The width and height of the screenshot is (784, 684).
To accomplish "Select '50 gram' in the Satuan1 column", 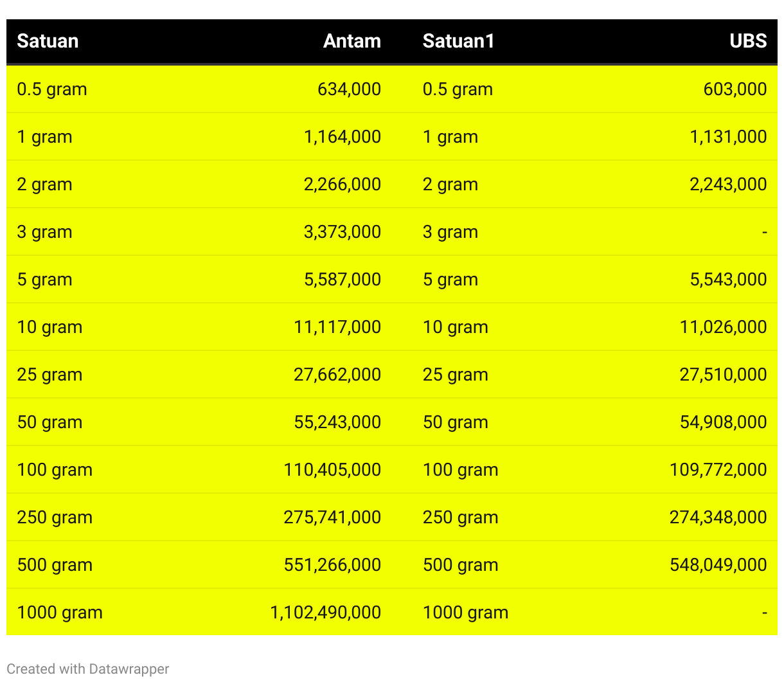I will 456,422.
